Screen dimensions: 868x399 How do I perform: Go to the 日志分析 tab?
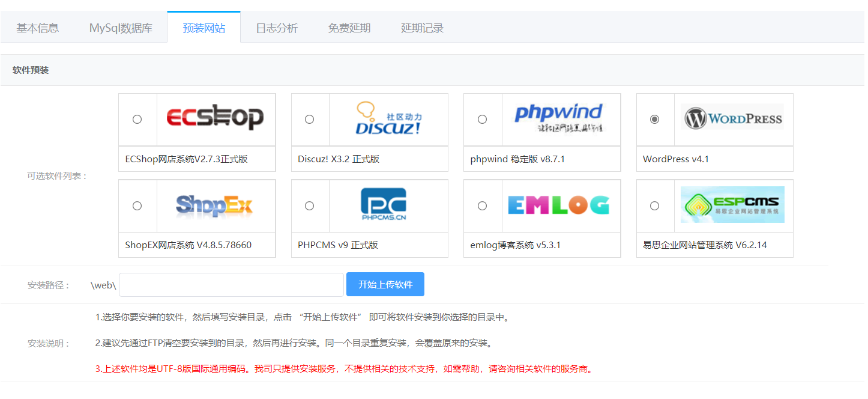click(x=277, y=28)
